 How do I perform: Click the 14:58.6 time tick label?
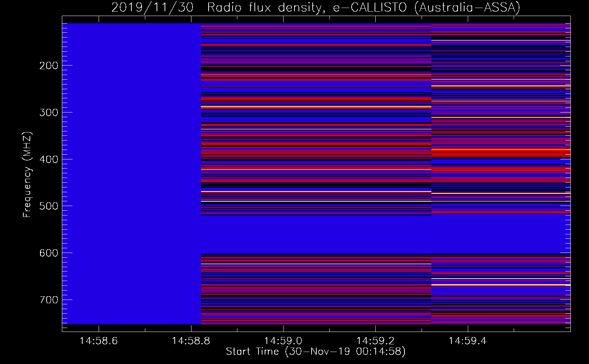point(99,341)
